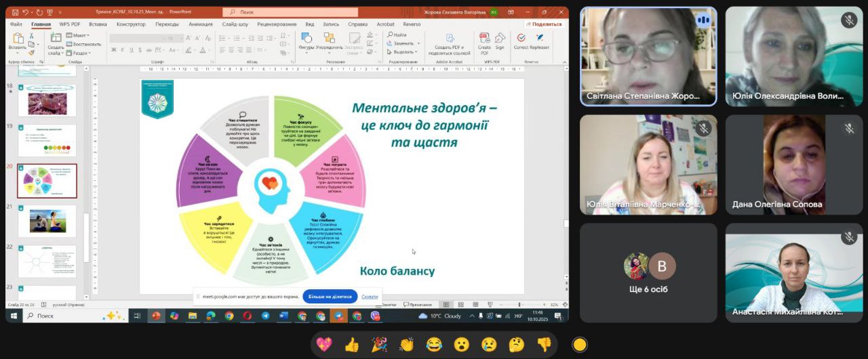
Task: Expand the Выделить select dropdown
Action: [403, 51]
